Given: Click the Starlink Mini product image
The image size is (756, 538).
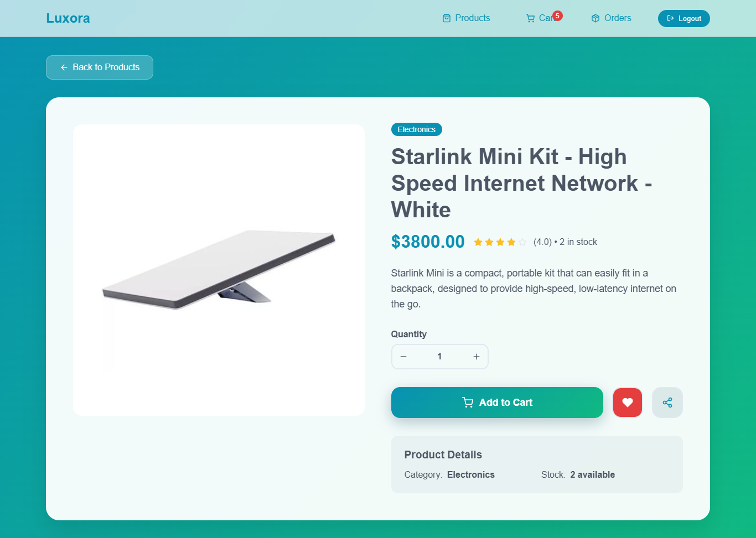Looking at the screenshot, I should [219, 270].
